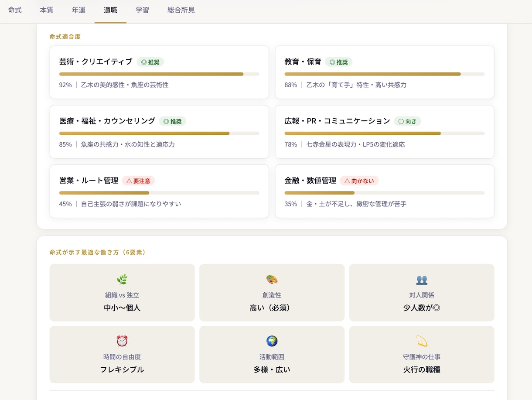Click the 92% value text
This screenshot has width=532, height=400.
pyautogui.click(x=65, y=85)
